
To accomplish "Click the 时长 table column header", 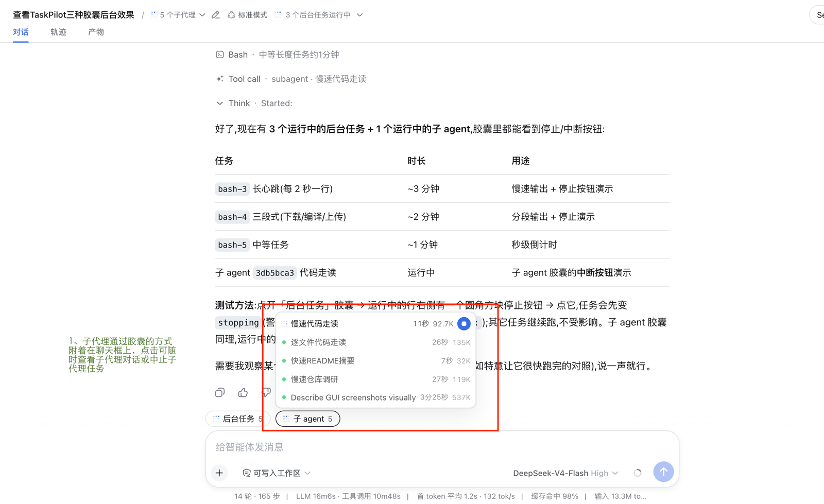I will (x=417, y=161).
